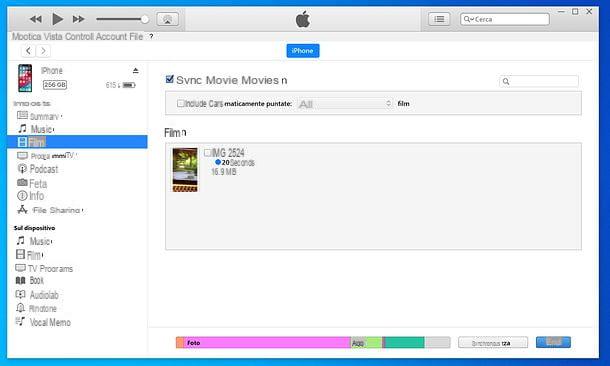Adjust the volume slider knob
Screen dimensions: 610x366
(145, 19)
